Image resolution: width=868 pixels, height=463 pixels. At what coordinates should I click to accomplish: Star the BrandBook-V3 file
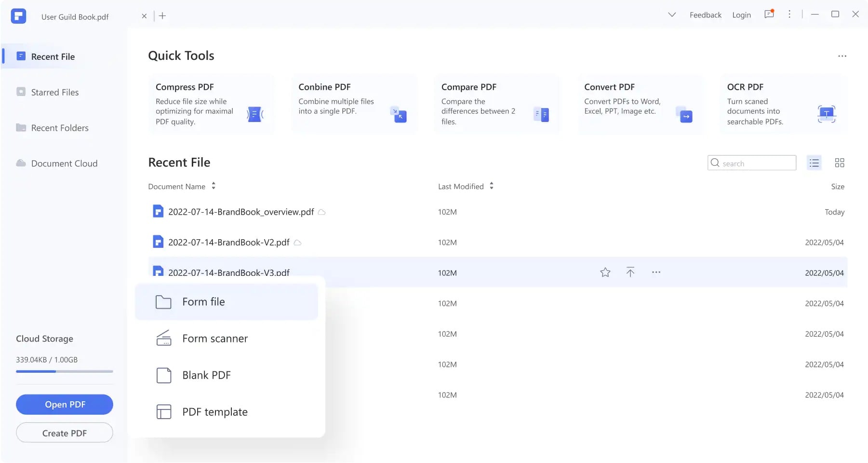coord(605,272)
